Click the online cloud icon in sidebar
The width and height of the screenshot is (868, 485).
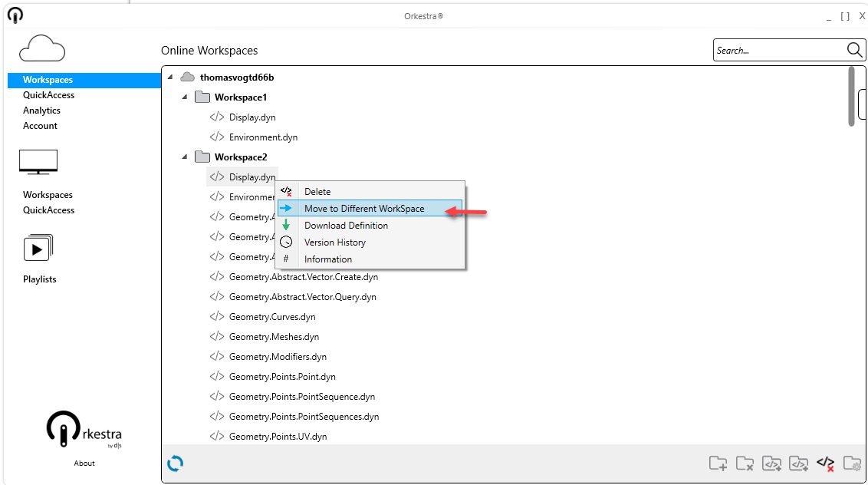(42, 48)
